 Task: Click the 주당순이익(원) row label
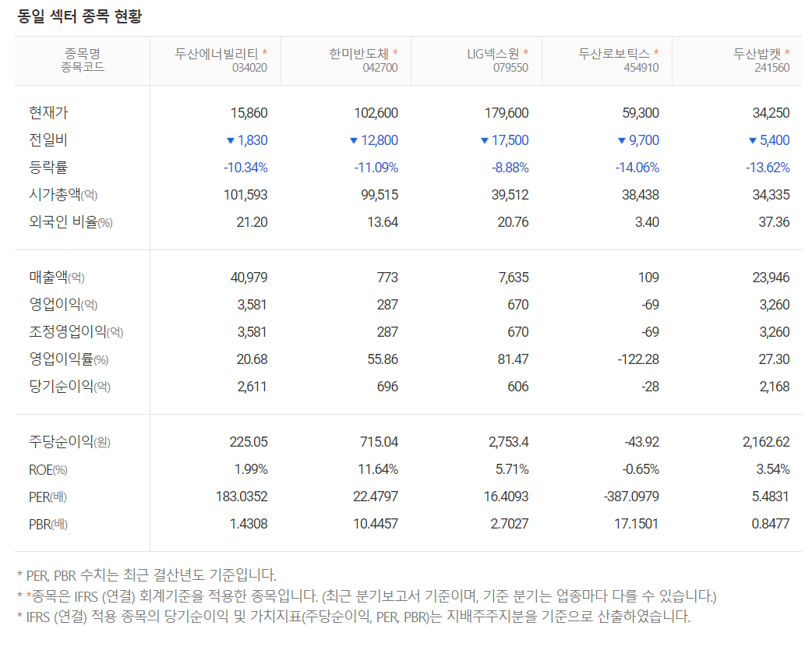click(70, 442)
